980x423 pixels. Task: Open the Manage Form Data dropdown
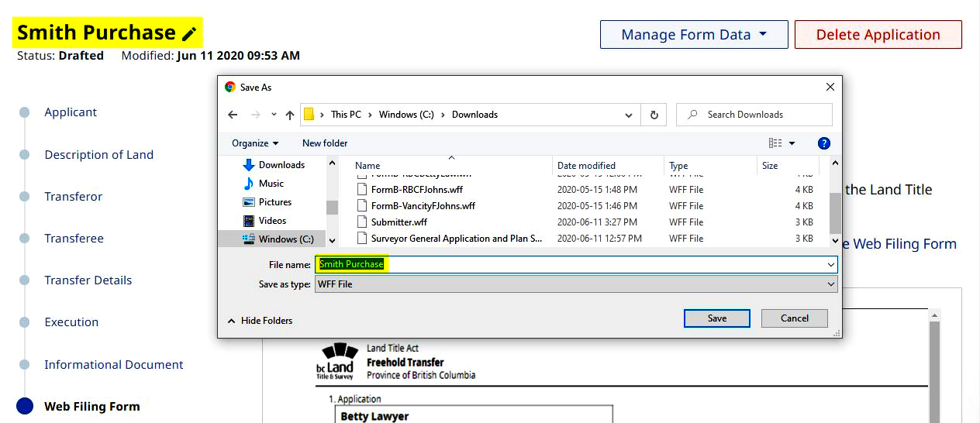pyautogui.click(x=694, y=35)
